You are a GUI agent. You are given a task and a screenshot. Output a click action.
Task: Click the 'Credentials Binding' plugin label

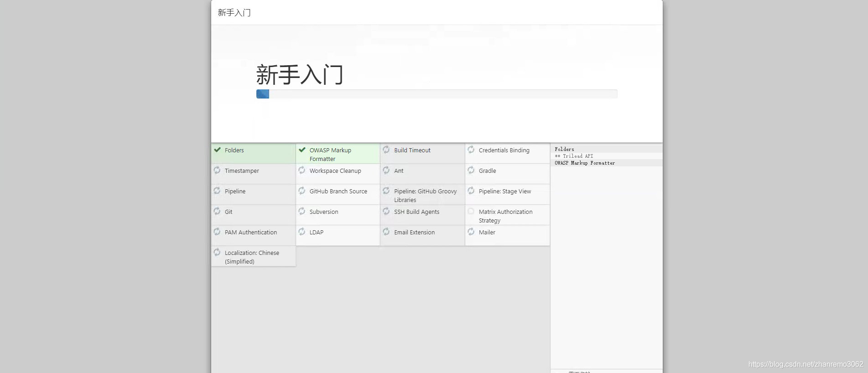click(x=504, y=150)
